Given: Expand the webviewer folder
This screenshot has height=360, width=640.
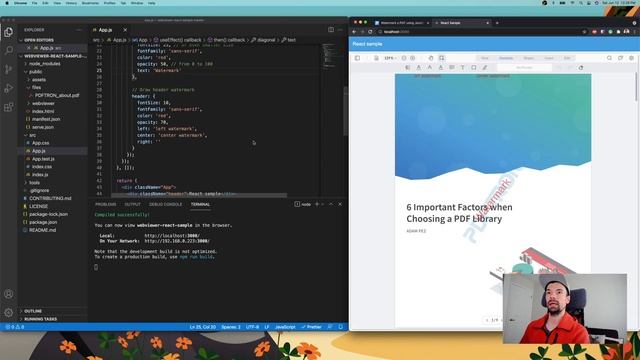Looking at the screenshot, I should pyautogui.click(x=43, y=103).
